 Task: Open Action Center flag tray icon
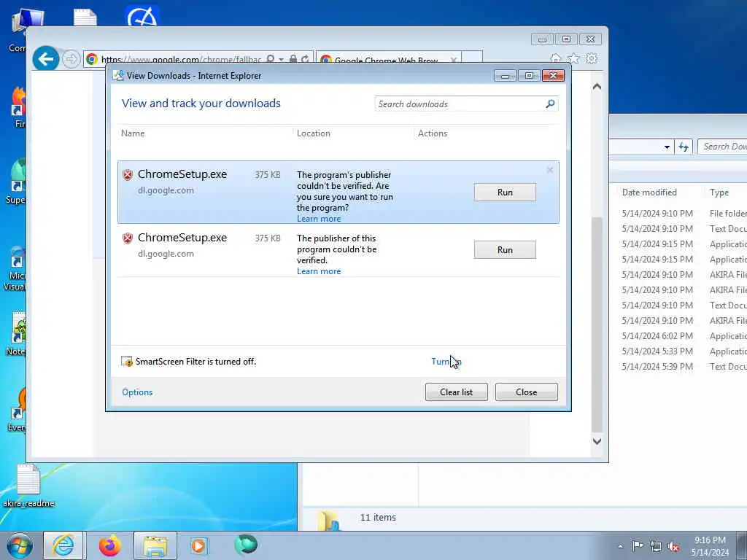(x=638, y=545)
